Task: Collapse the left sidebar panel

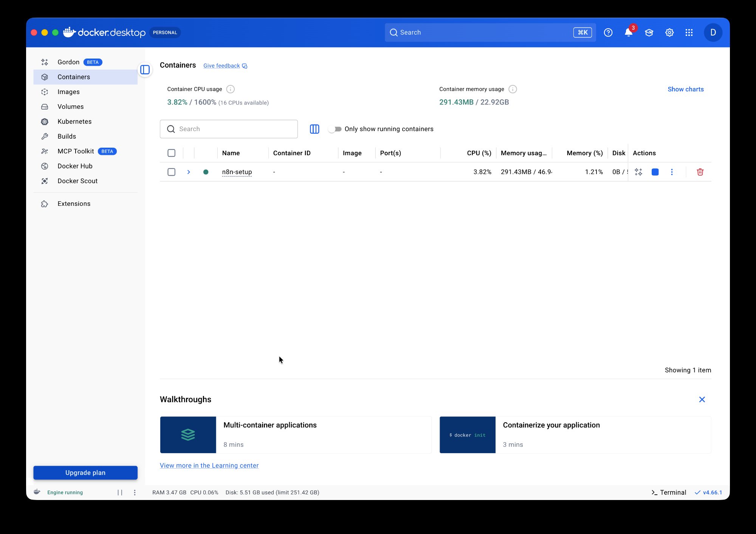Action: coord(145,70)
